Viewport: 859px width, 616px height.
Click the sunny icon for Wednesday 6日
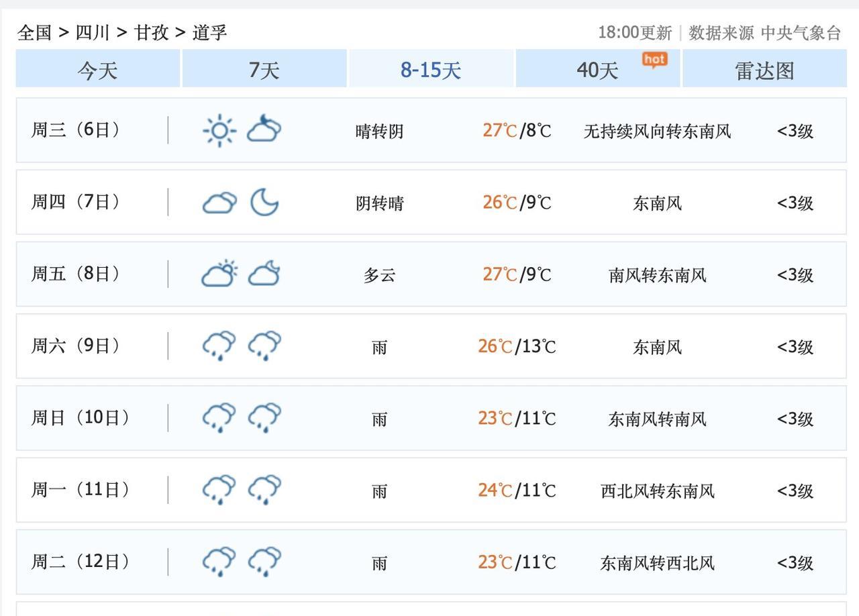tap(219, 130)
